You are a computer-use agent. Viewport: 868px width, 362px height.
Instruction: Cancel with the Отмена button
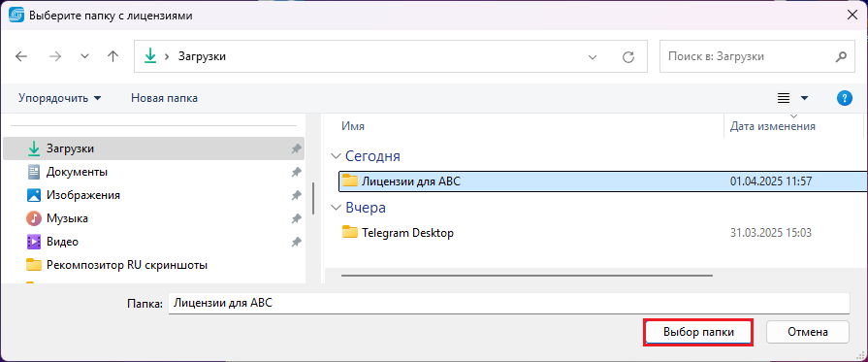pyautogui.click(x=808, y=333)
